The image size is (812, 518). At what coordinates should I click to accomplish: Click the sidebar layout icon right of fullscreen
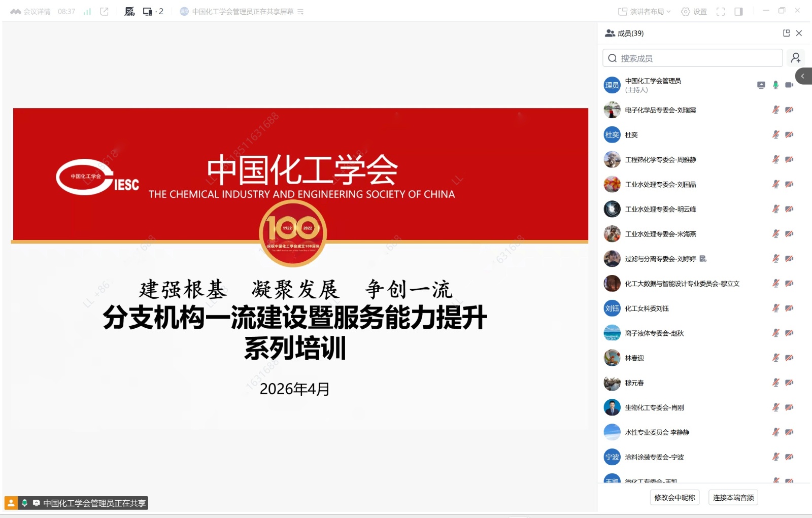click(739, 11)
